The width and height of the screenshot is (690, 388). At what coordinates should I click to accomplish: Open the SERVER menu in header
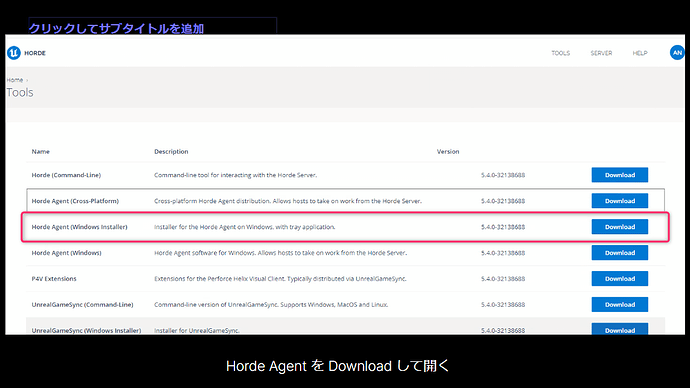(601, 53)
